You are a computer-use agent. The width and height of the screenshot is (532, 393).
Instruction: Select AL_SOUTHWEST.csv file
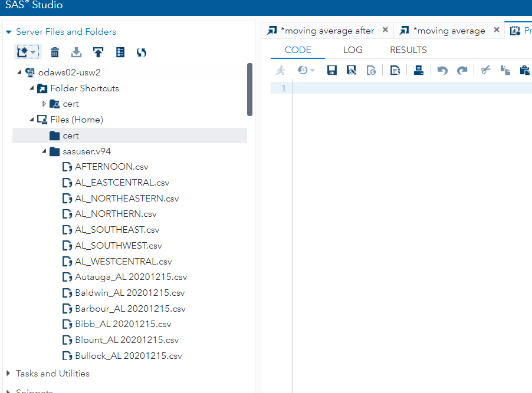click(x=119, y=246)
